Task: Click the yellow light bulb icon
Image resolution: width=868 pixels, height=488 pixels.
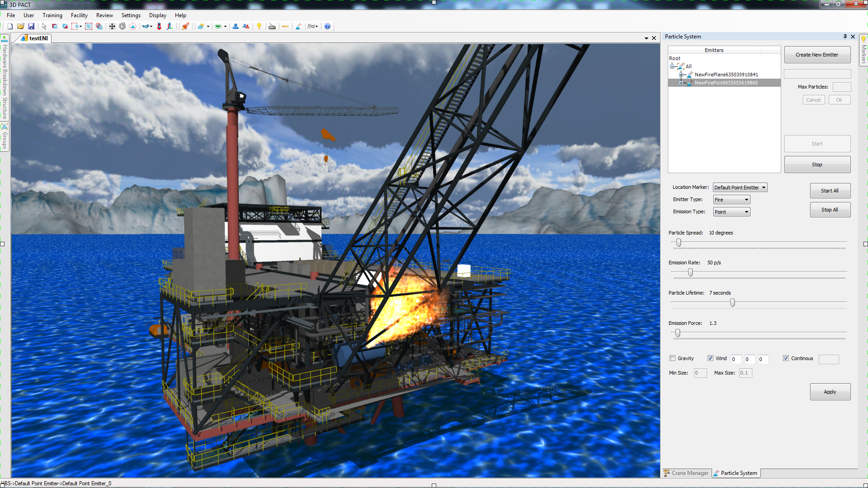Action: tap(259, 26)
